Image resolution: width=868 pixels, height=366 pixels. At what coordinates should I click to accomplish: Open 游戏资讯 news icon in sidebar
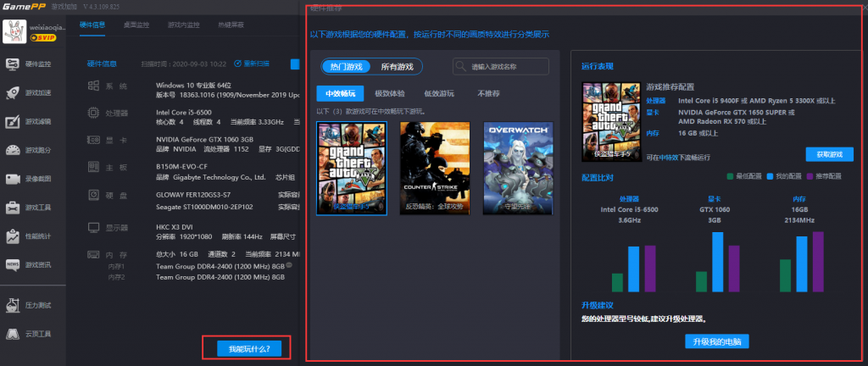13,265
